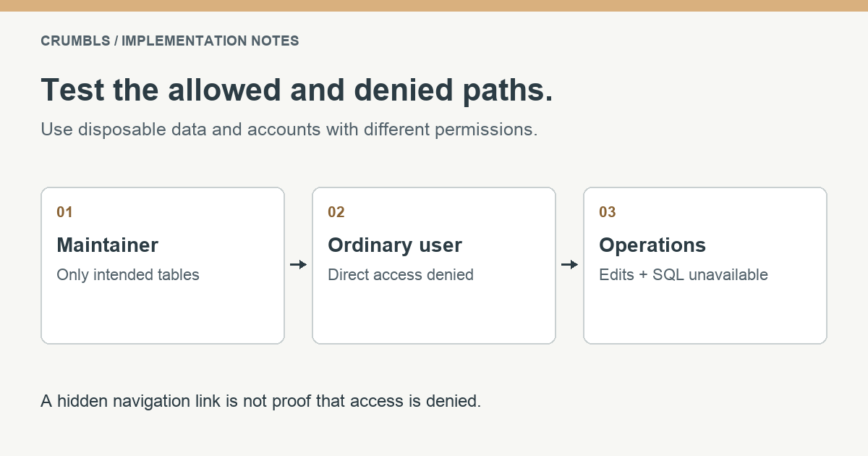Click the 'Maintainer' card title

107,245
